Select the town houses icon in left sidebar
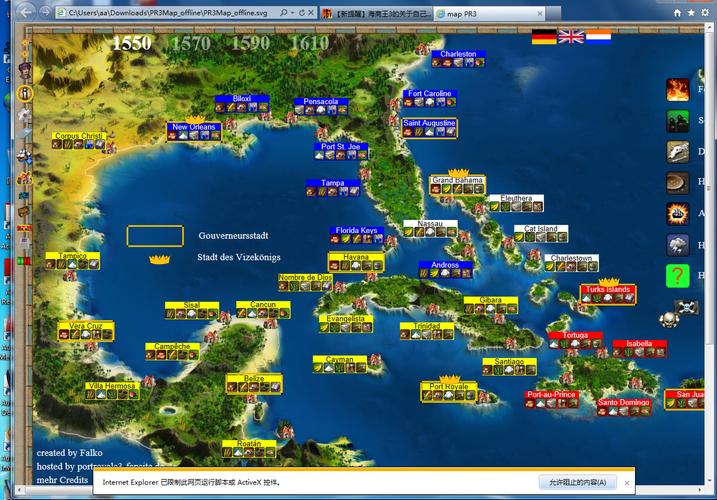This screenshot has height=500, width=717. click(24, 177)
